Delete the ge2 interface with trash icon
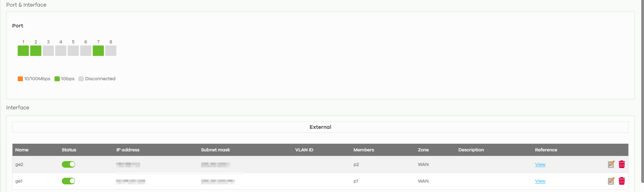This screenshot has width=644, height=192. [x=622, y=164]
